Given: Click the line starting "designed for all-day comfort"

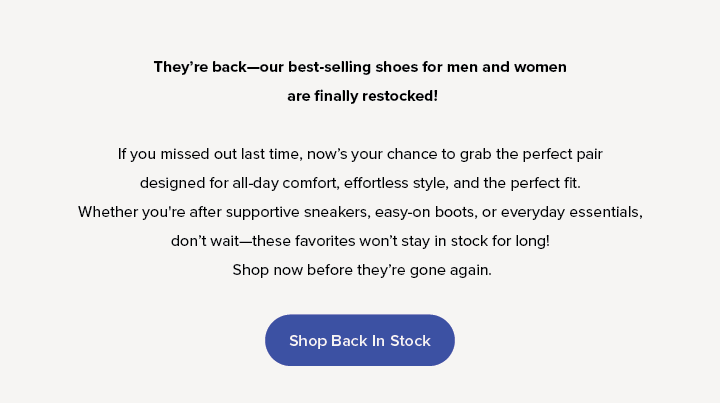Looking at the screenshot, I should click(x=360, y=183).
